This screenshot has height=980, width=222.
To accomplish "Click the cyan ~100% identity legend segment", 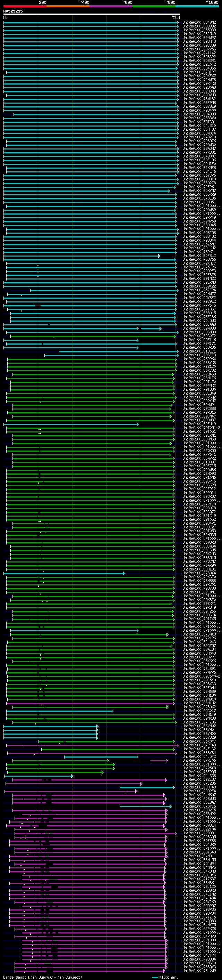I will tap(197, 6).
